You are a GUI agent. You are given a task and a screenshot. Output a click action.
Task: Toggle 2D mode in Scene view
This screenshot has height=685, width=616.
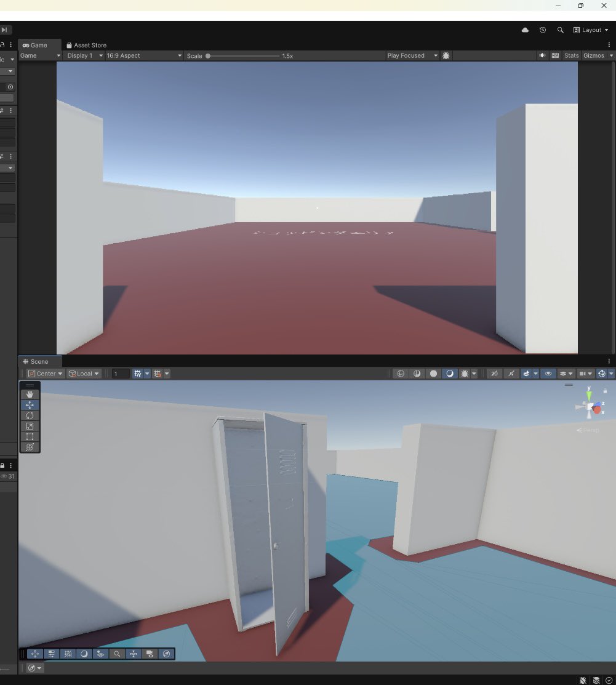click(494, 374)
